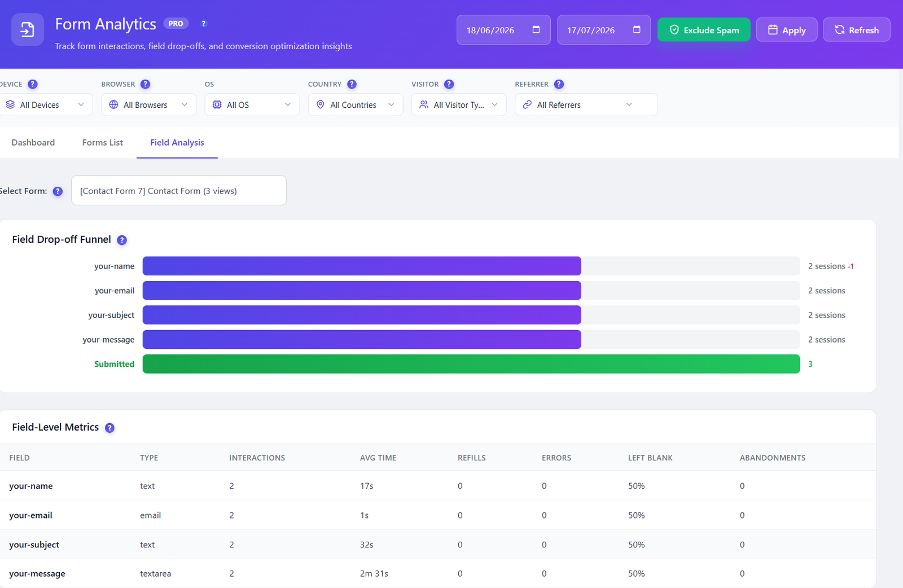This screenshot has width=903, height=588.
Task: Click help icon beside Field-Level Metrics
Action: coord(109,428)
